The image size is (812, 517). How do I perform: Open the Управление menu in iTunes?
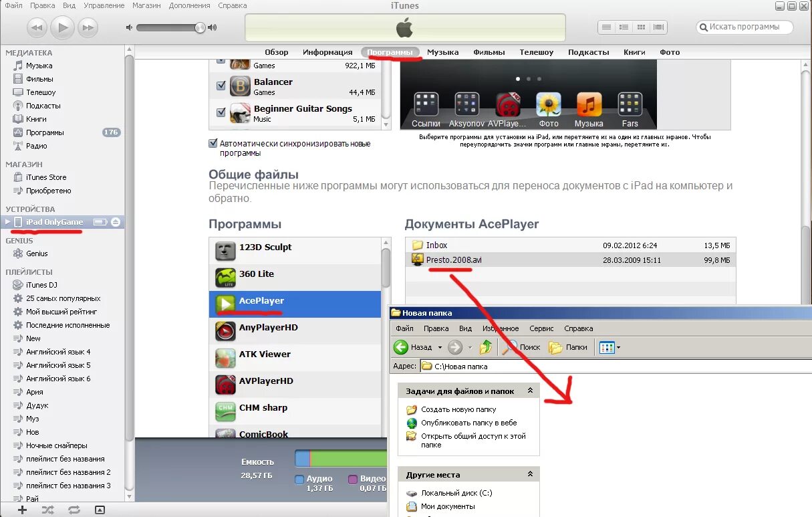(104, 5)
